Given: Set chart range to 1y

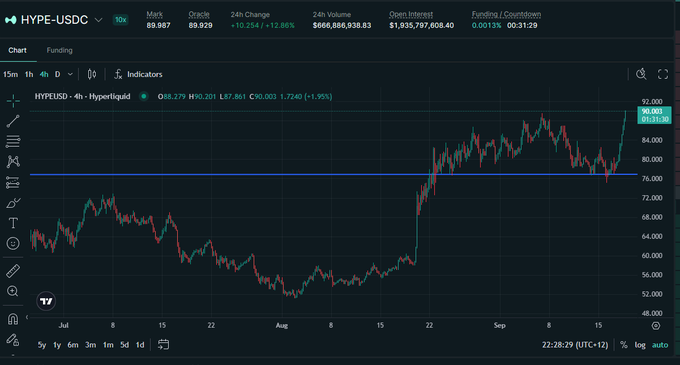Looking at the screenshot, I should (x=57, y=345).
